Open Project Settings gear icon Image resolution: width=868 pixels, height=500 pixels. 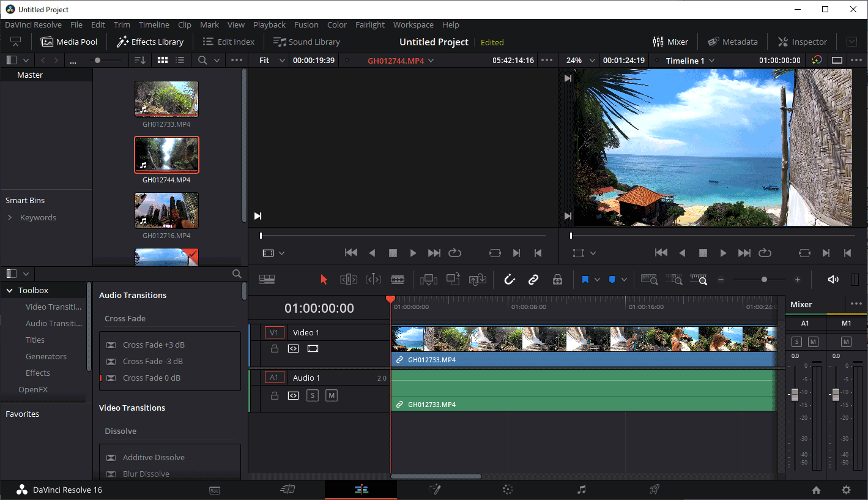[846, 490]
